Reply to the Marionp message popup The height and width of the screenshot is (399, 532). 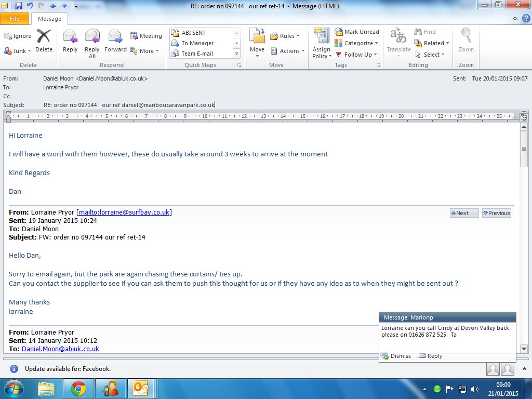430,356
